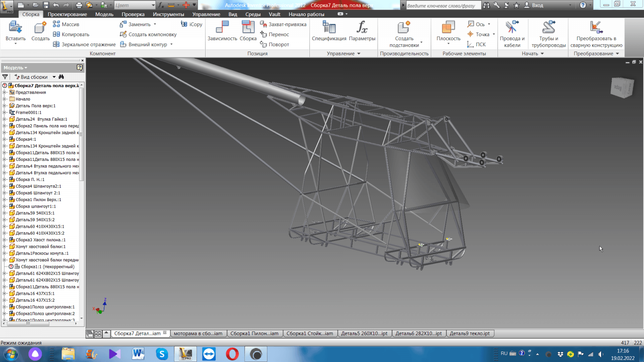Open the Opera browser from taskbar
The width and height of the screenshot is (644, 362).
tap(232, 354)
